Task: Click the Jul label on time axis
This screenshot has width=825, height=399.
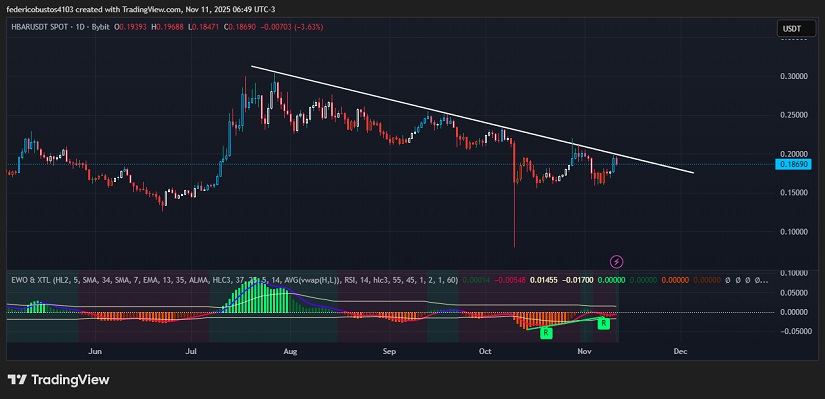Action: pyautogui.click(x=192, y=352)
